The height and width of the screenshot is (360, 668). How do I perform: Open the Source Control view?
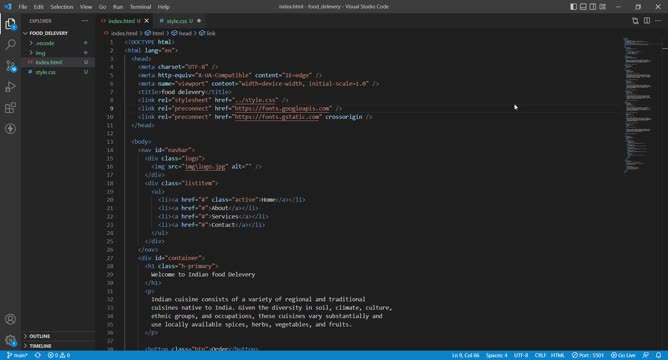click(x=10, y=66)
